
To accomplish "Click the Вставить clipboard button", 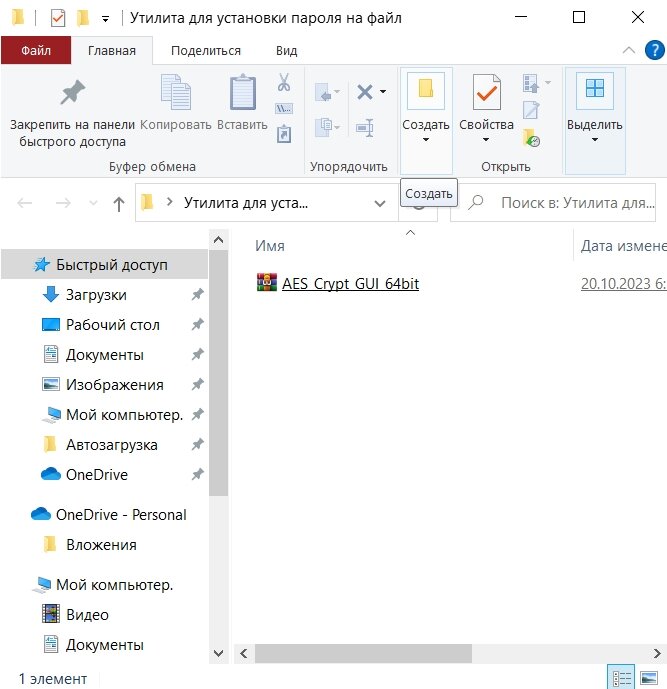I will point(243,102).
